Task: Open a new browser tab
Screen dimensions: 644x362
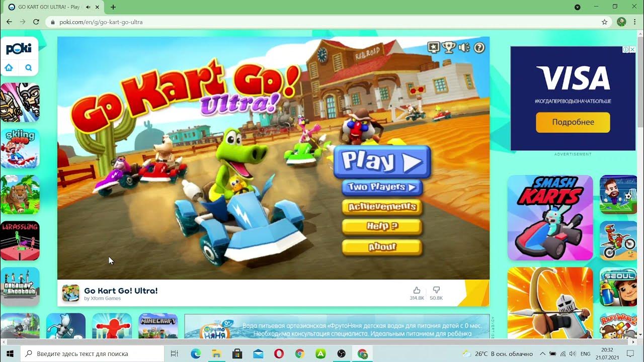Action: 113,7
